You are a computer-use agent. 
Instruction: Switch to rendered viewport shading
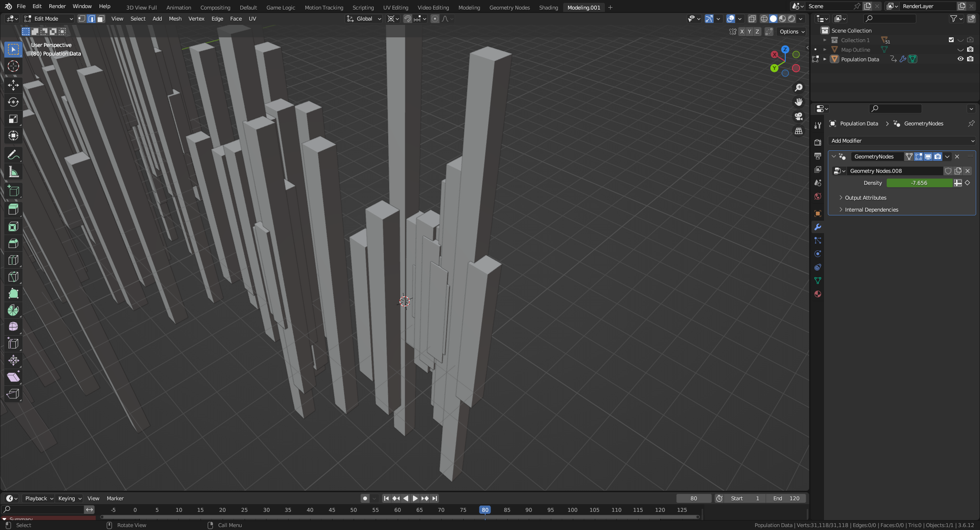[x=791, y=19]
